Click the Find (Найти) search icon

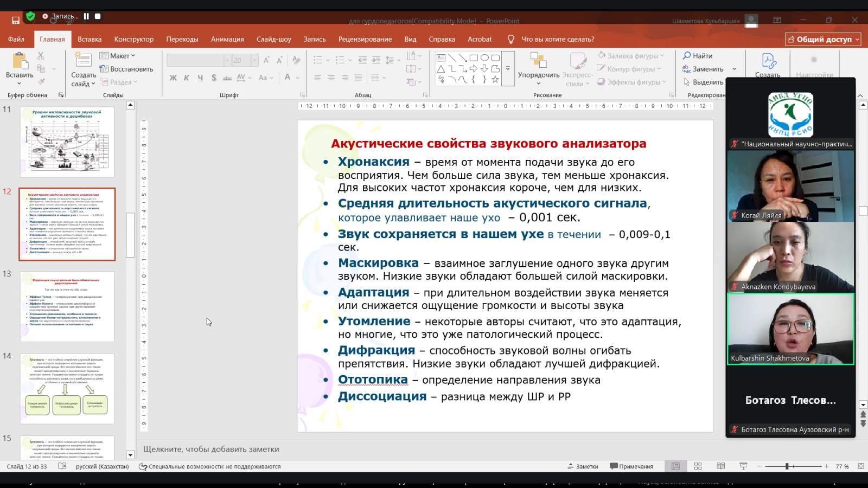pos(687,55)
